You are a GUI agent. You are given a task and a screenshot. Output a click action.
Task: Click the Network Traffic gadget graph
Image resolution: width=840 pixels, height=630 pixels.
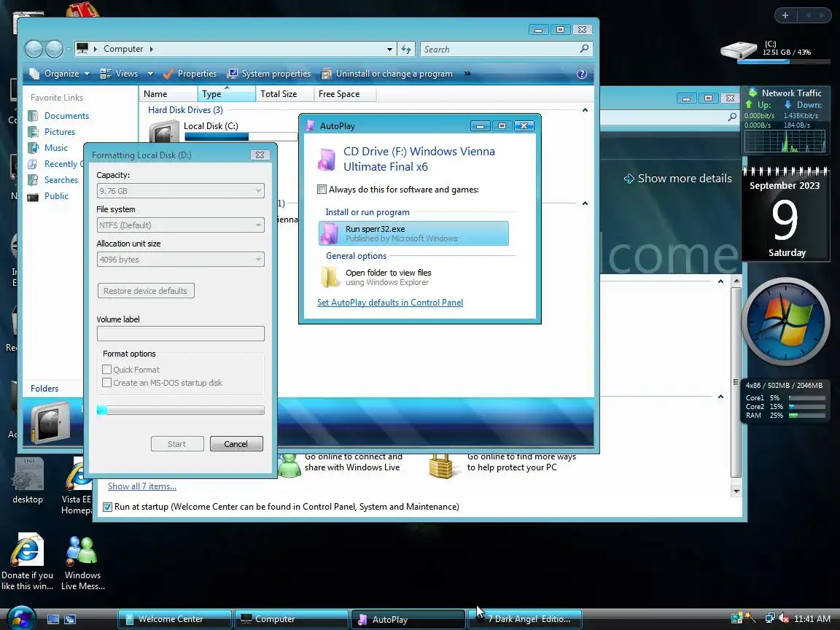click(x=785, y=141)
